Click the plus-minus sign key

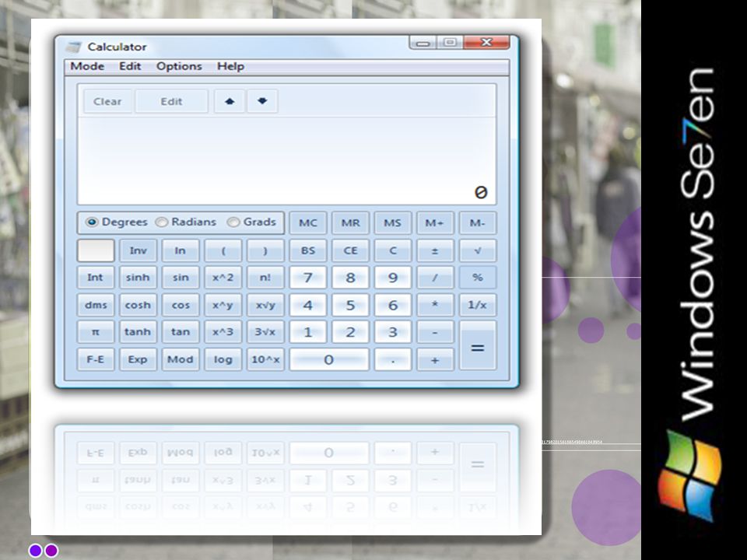[435, 250]
